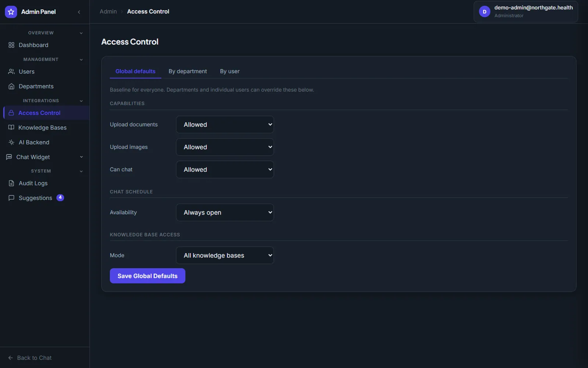The width and height of the screenshot is (588, 368).
Task: Click the Admin breadcrumb link
Action: 108,11
